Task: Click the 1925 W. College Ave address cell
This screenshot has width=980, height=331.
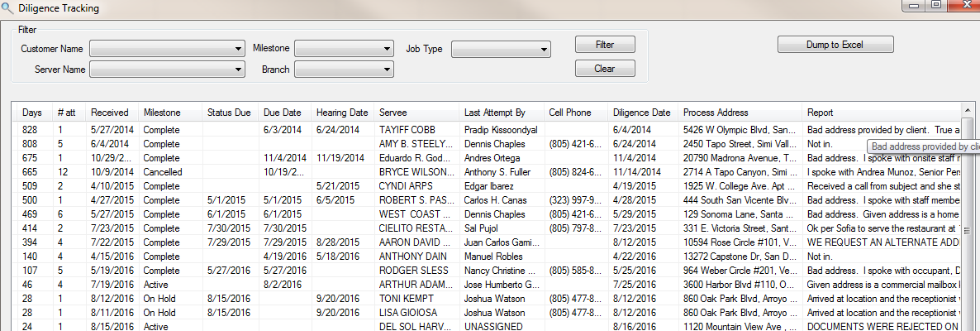Action: [740, 186]
